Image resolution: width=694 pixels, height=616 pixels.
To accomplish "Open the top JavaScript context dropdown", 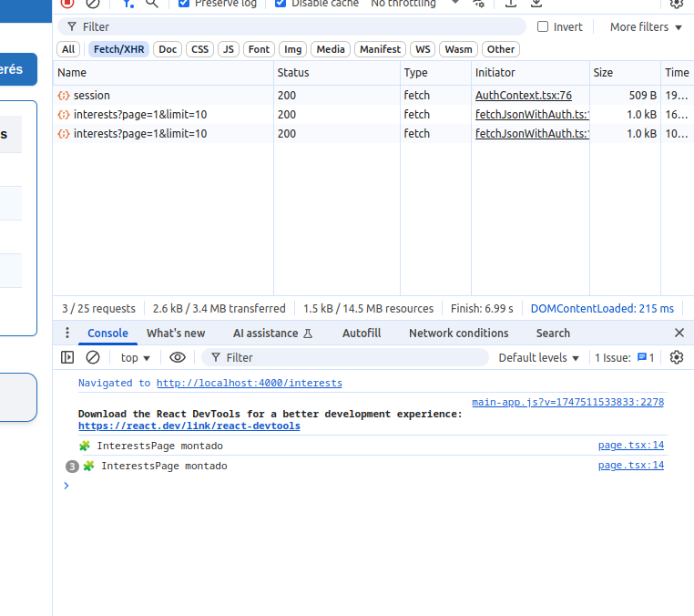I will [136, 358].
